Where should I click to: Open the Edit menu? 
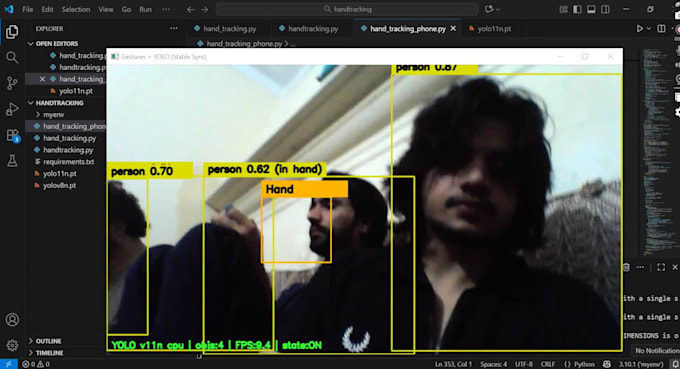tap(47, 9)
